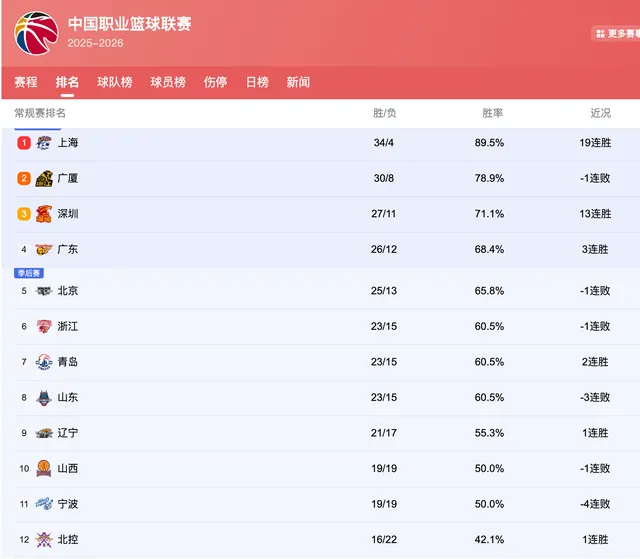
Task: Open the 北京 team name link
Action: click(x=68, y=291)
